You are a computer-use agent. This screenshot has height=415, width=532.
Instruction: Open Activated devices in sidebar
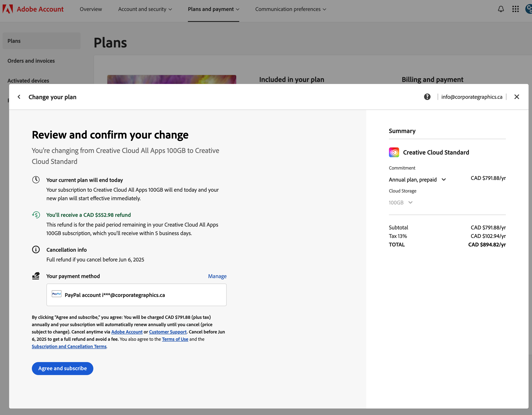tap(28, 81)
